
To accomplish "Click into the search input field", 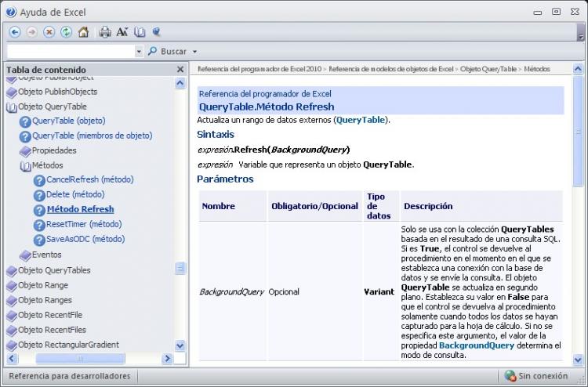I will (71, 52).
